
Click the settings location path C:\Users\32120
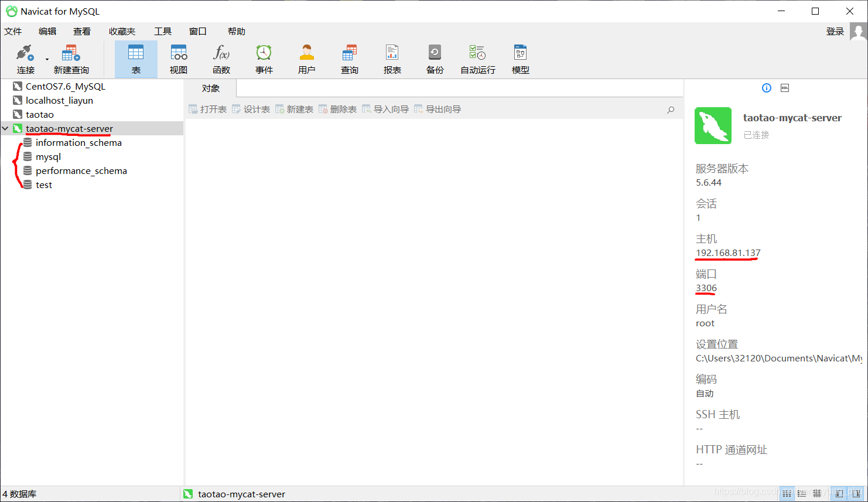pos(778,358)
